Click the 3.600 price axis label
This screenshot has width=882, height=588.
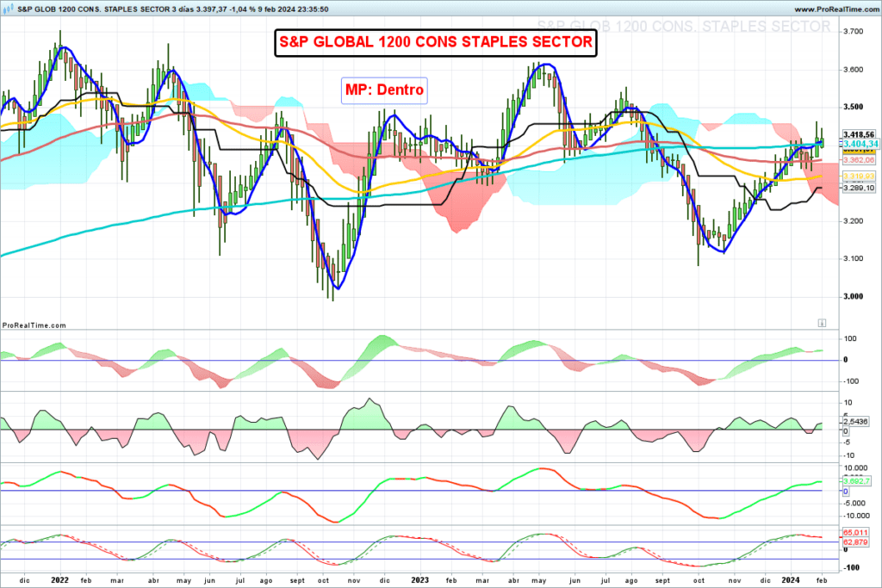click(x=854, y=70)
